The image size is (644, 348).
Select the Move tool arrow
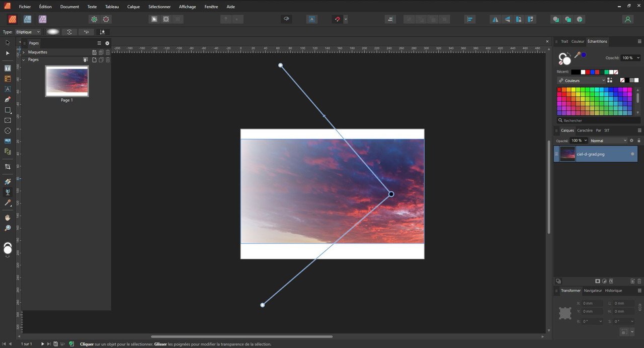8,43
